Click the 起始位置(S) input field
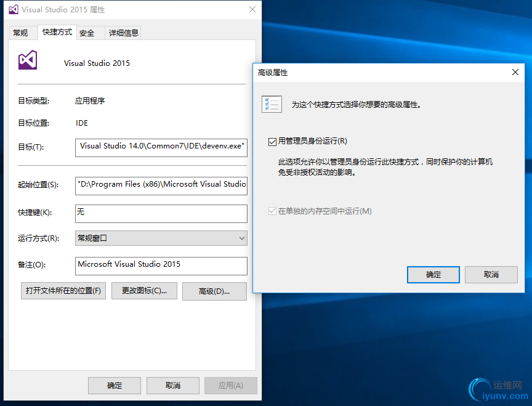This screenshot has width=532, height=406. pos(161,186)
